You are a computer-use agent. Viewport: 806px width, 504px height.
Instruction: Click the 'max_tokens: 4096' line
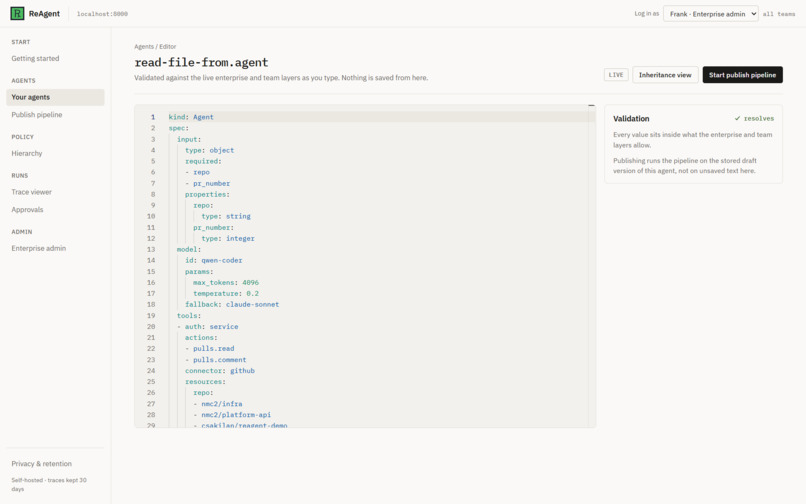[226, 282]
